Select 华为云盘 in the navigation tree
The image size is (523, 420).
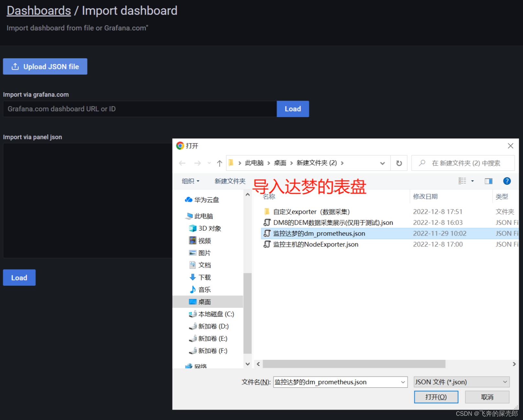[202, 200]
